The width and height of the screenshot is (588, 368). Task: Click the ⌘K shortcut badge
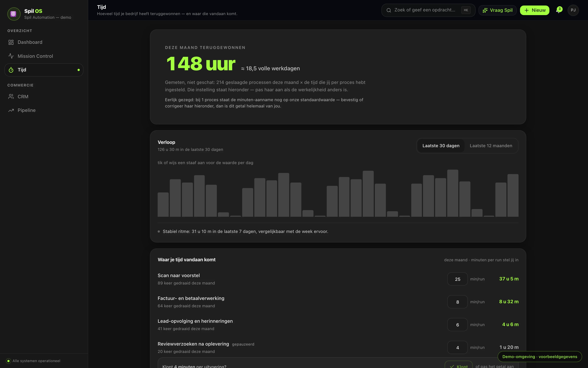click(466, 10)
